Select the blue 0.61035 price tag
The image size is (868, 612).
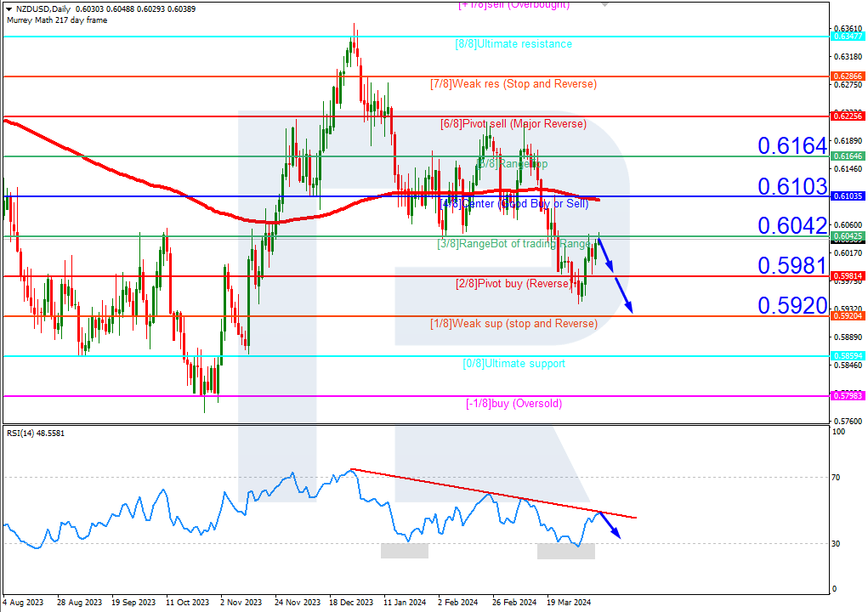(847, 195)
